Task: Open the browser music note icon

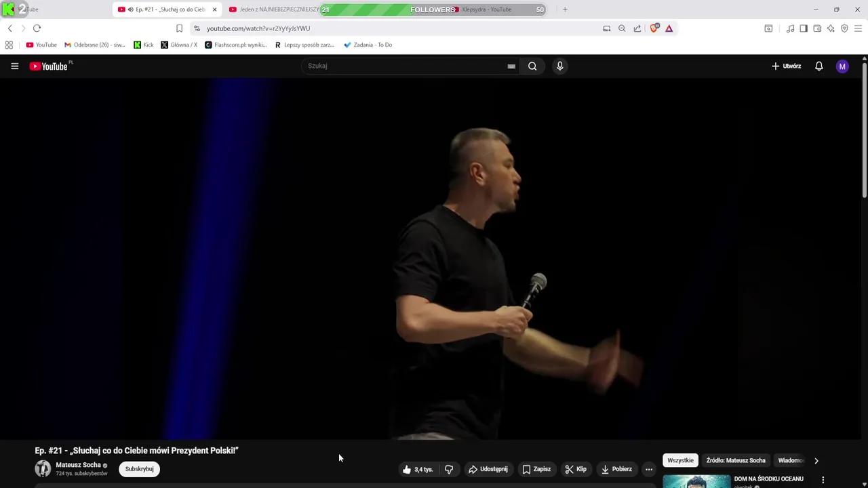Action: point(790,28)
